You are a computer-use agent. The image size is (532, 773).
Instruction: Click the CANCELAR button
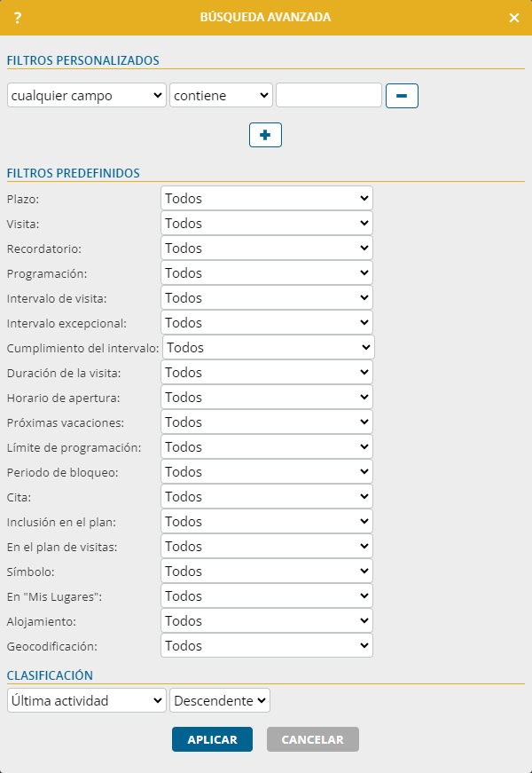coord(313,739)
